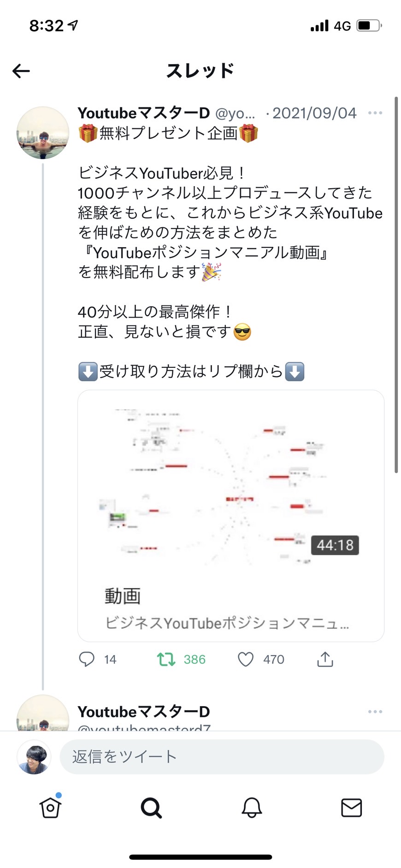Image resolution: width=401 pixels, height=868 pixels.
Task: Open the three-dot menu on the first tweet
Action: point(375,113)
